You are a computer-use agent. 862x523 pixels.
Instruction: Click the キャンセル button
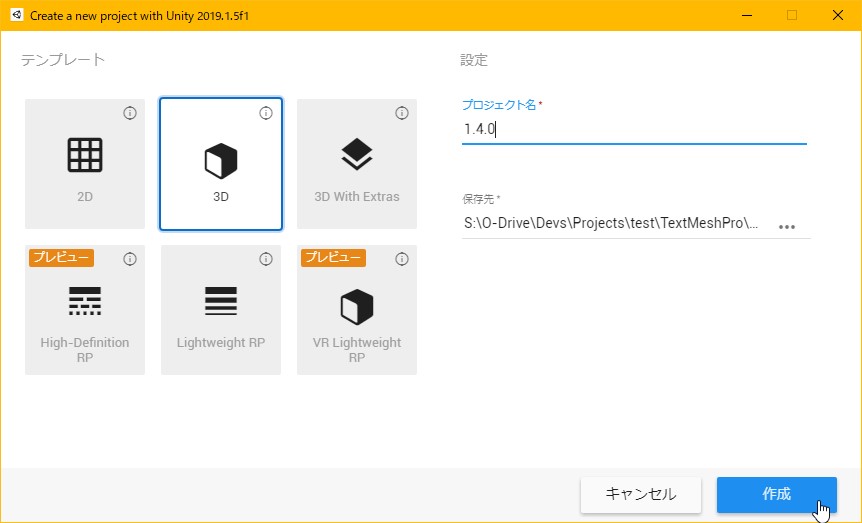coord(641,494)
